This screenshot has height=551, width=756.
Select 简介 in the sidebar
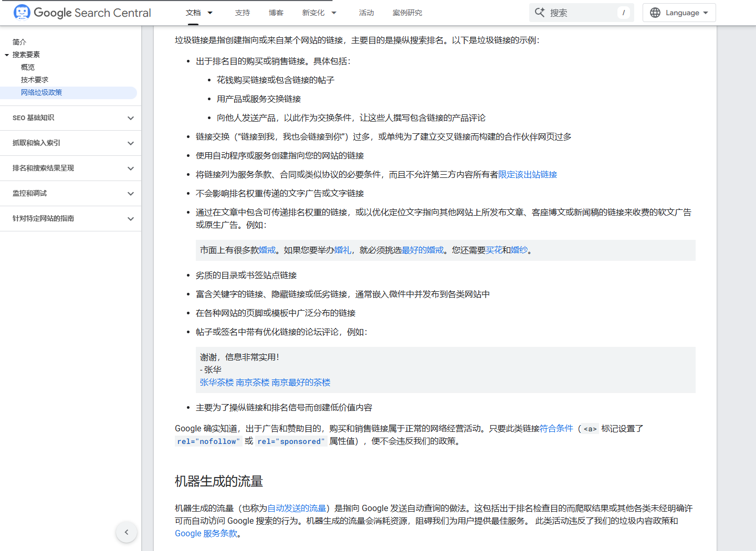point(19,42)
